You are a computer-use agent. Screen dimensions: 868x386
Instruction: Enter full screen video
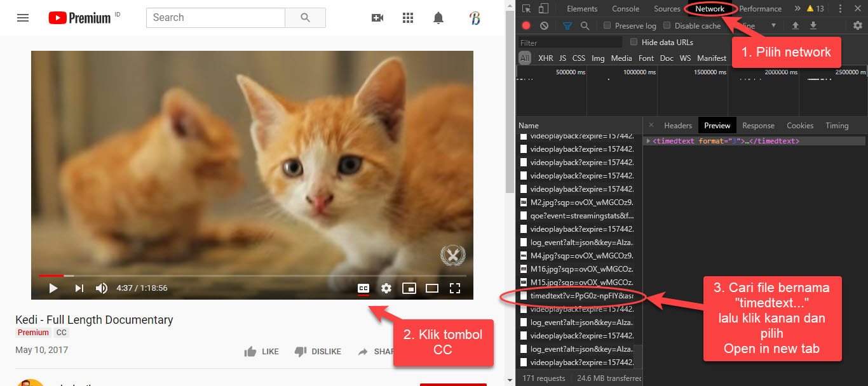455,288
